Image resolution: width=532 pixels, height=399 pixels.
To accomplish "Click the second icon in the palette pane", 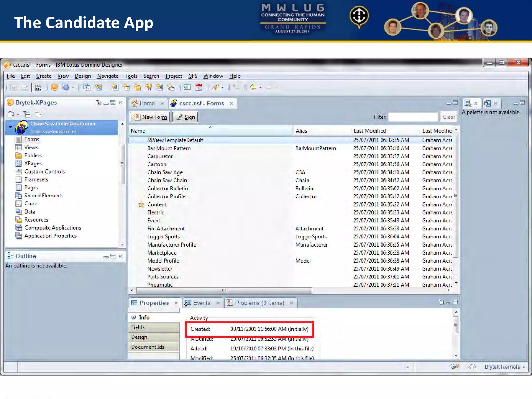I will tap(488, 103).
